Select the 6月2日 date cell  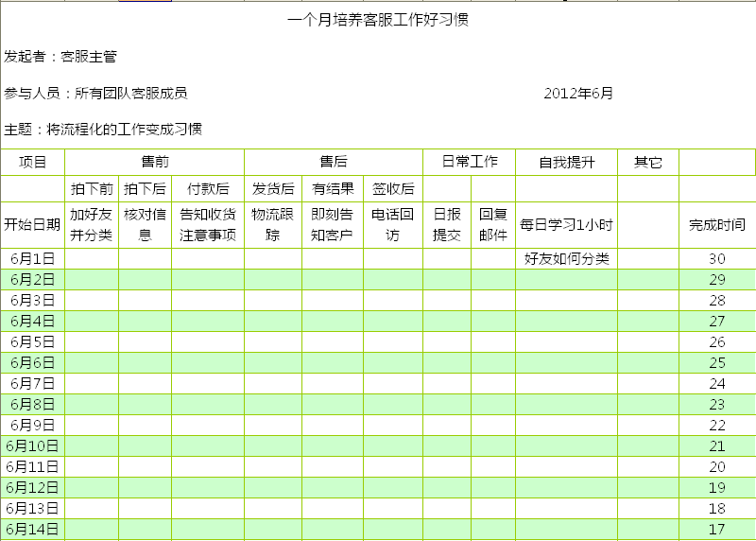point(32,280)
